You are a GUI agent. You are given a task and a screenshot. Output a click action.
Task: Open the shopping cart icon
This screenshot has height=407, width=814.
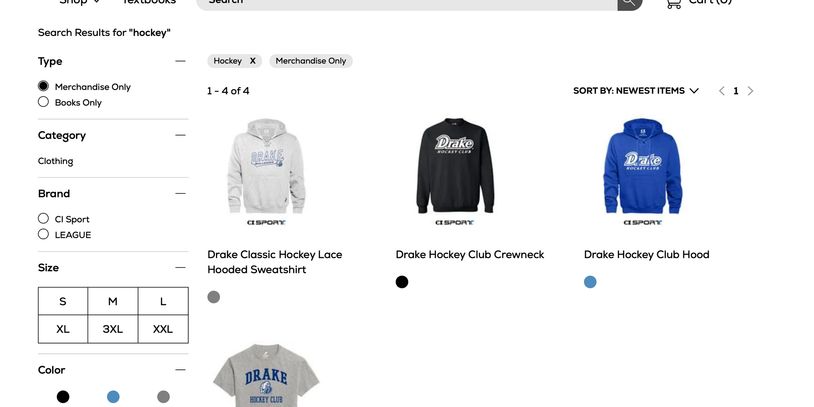[674, 3]
